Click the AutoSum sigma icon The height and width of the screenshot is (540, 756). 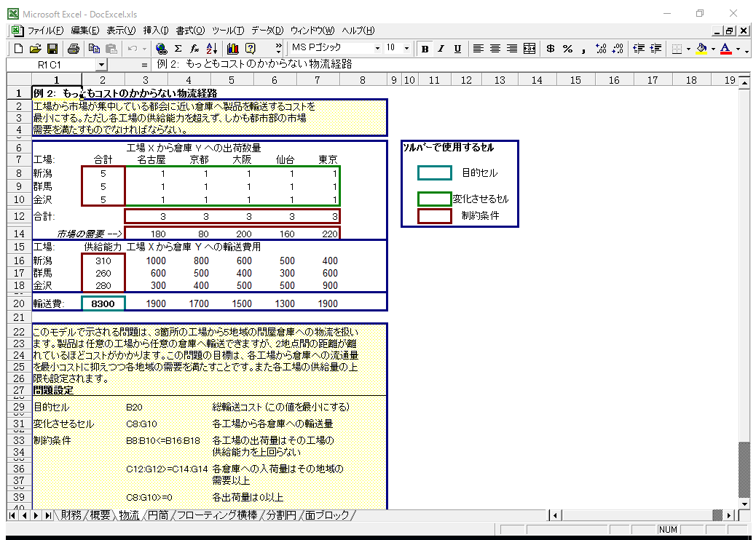coord(177,49)
